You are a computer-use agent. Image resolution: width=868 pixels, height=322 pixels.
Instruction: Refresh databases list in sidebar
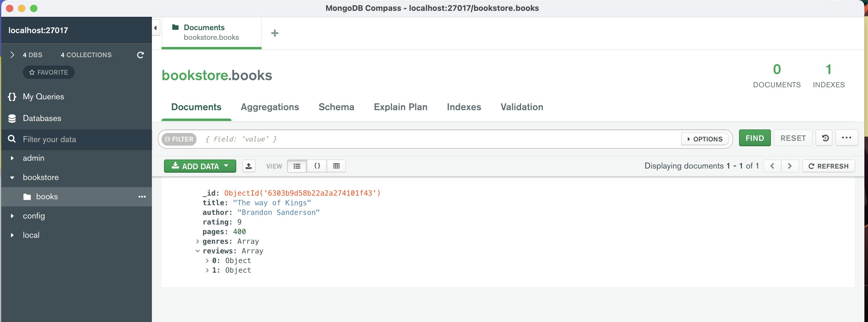(140, 55)
